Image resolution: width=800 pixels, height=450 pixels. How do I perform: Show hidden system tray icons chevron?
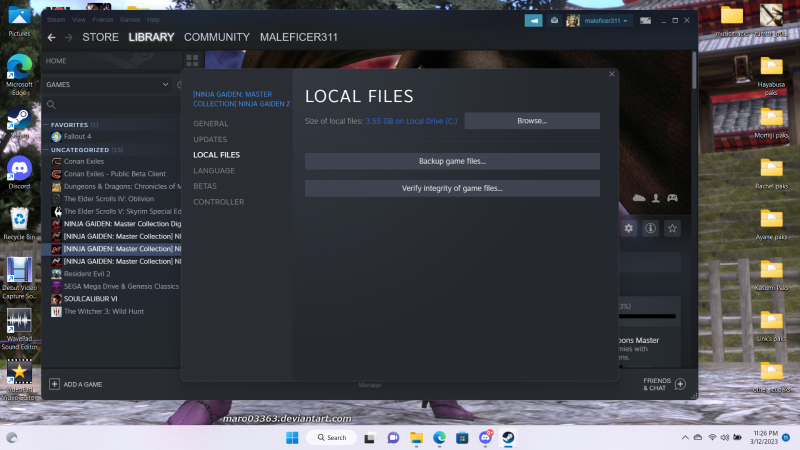tap(685, 437)
